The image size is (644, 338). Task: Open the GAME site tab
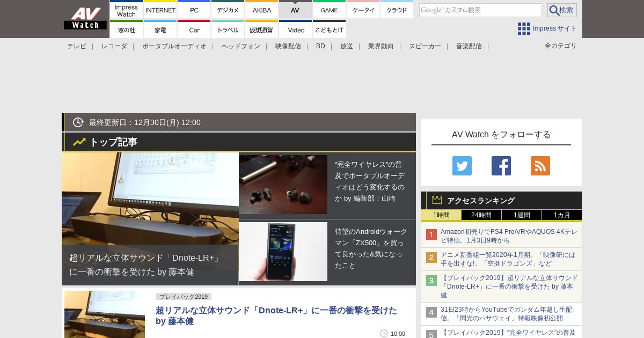(329, 10)
